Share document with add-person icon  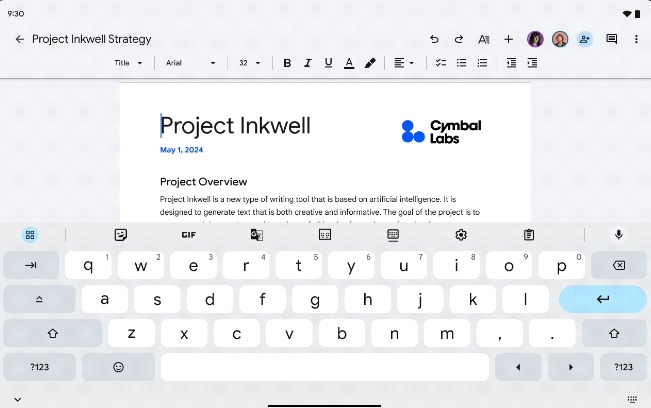(x=585, y=39)
